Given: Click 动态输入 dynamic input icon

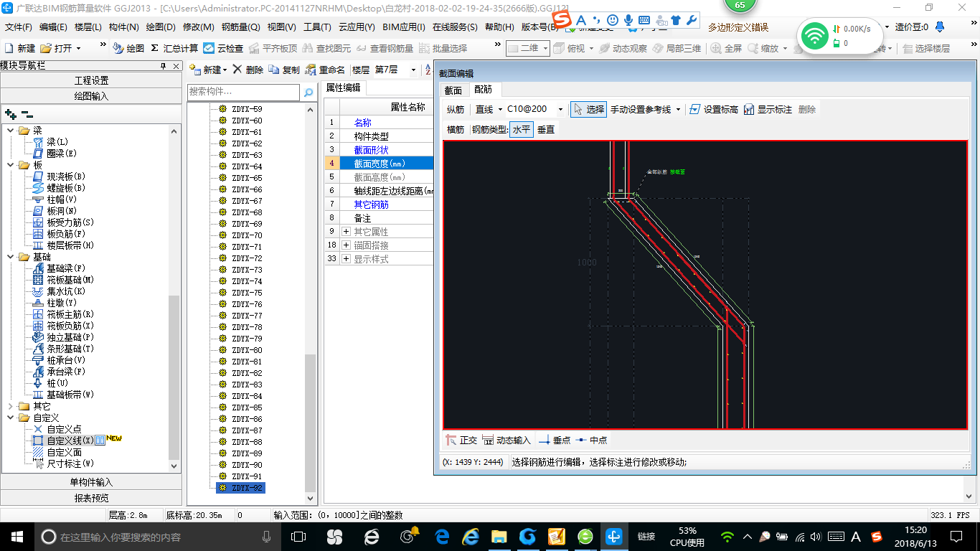Looking at the screenshot, I should 488,440.
